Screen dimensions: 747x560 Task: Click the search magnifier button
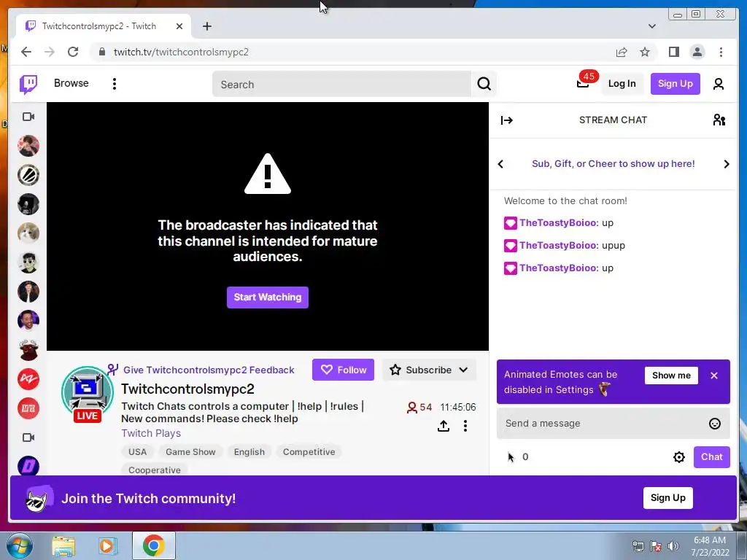pyautogui.click(x=484, y=84)
